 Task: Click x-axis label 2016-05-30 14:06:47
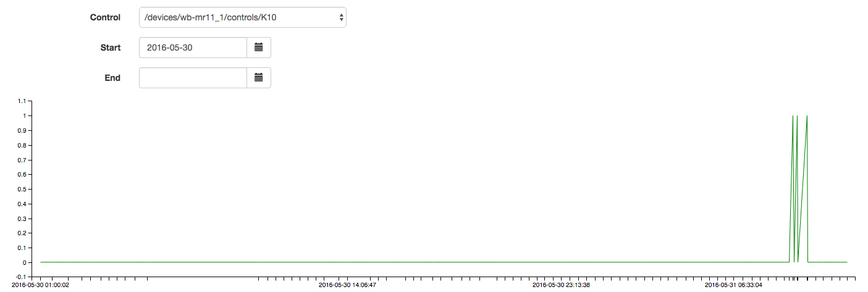(x=347, y=286)
